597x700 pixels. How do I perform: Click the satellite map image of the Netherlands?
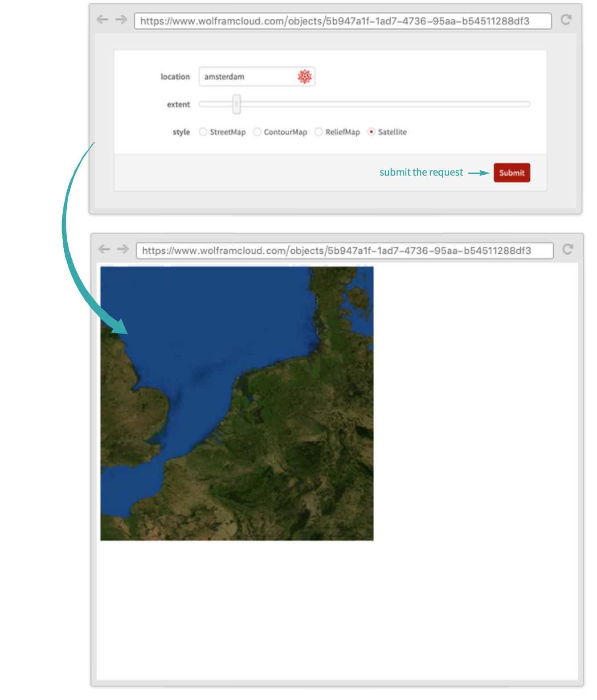[x=237, y=404]
